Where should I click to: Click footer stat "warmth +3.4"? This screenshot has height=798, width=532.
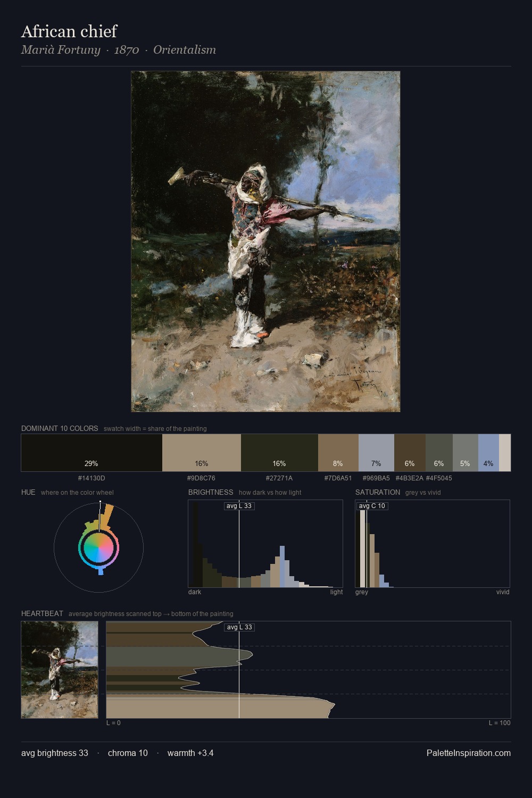point(190,753)
